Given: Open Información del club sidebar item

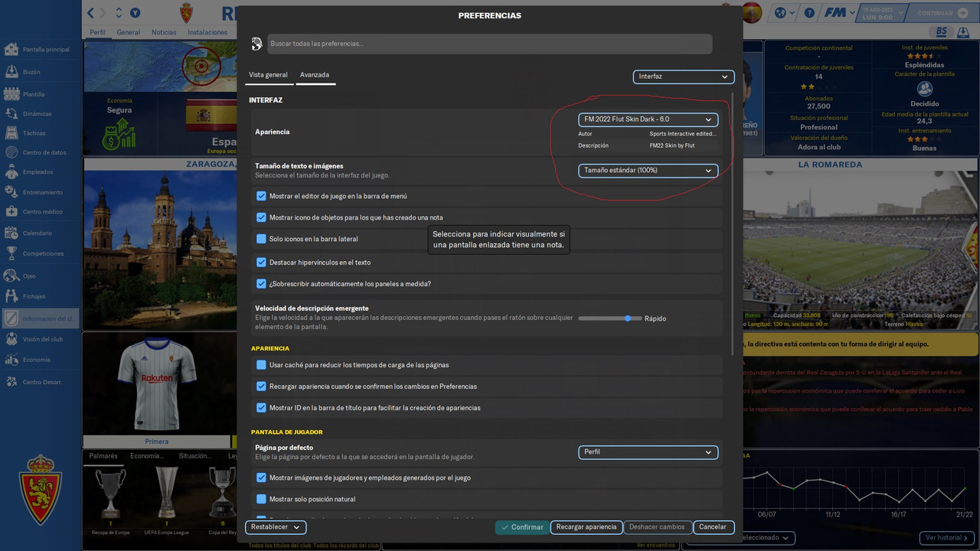Looking at the screenshot, I should click(41, 318).
